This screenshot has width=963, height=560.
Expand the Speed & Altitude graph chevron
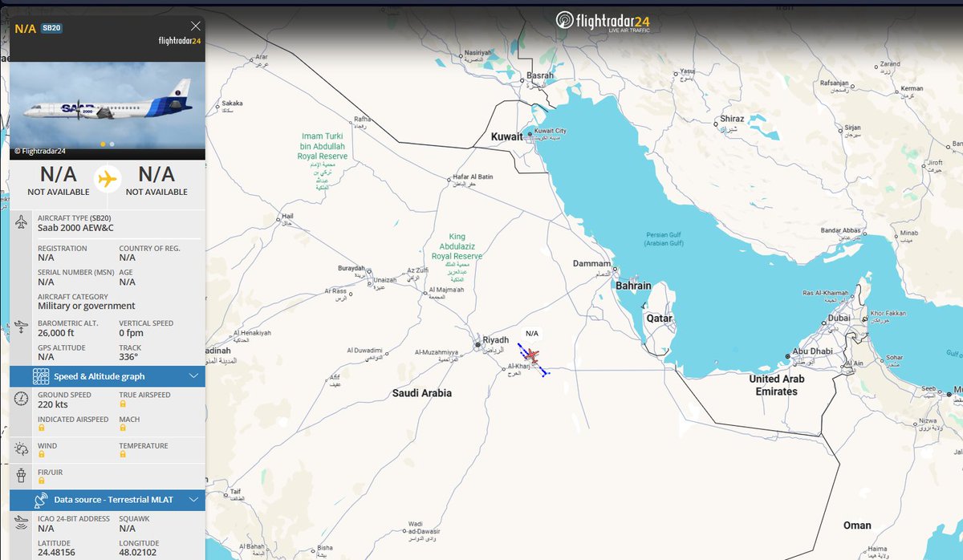[193, 376]
